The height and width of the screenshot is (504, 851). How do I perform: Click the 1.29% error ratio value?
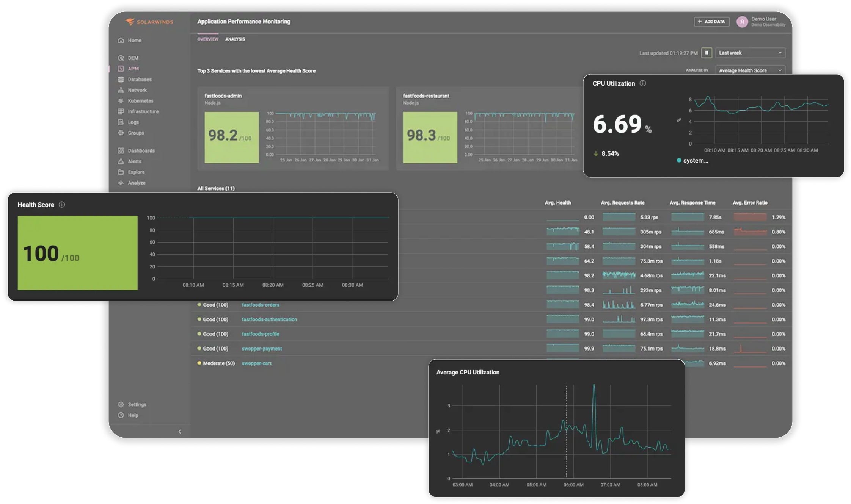[x=778, y=217]
